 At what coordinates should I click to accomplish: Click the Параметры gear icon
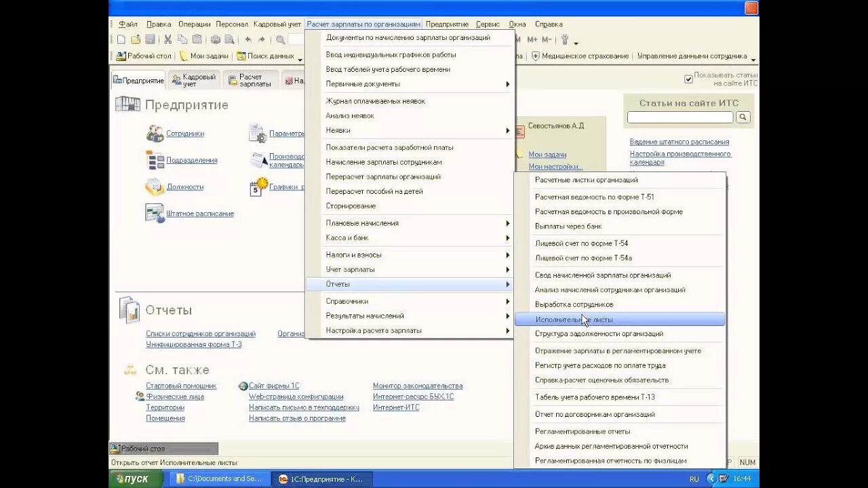click(258, 134)
